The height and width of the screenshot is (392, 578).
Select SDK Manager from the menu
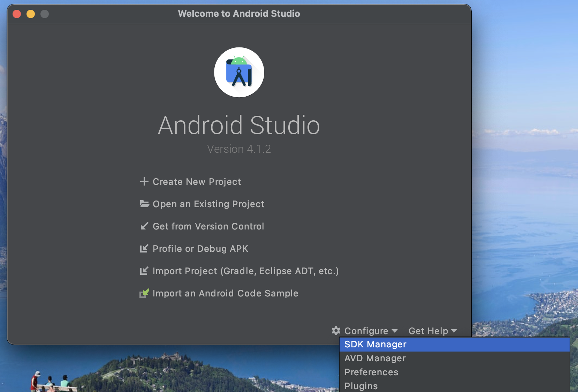point(455,344)
